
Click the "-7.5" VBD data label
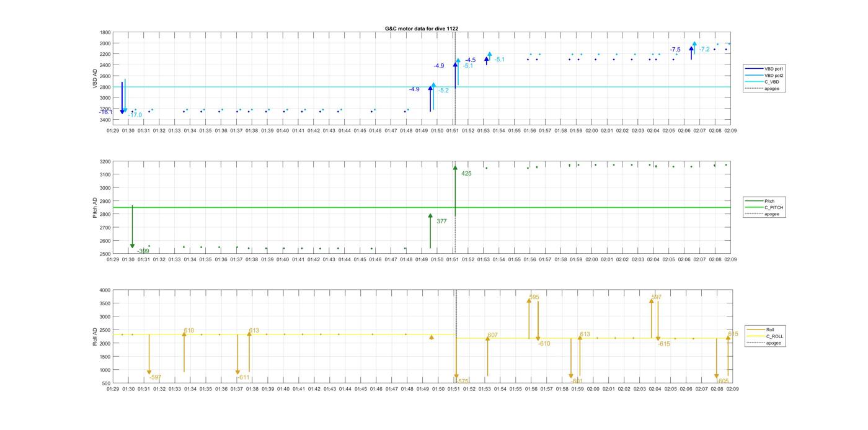[675, 50]
